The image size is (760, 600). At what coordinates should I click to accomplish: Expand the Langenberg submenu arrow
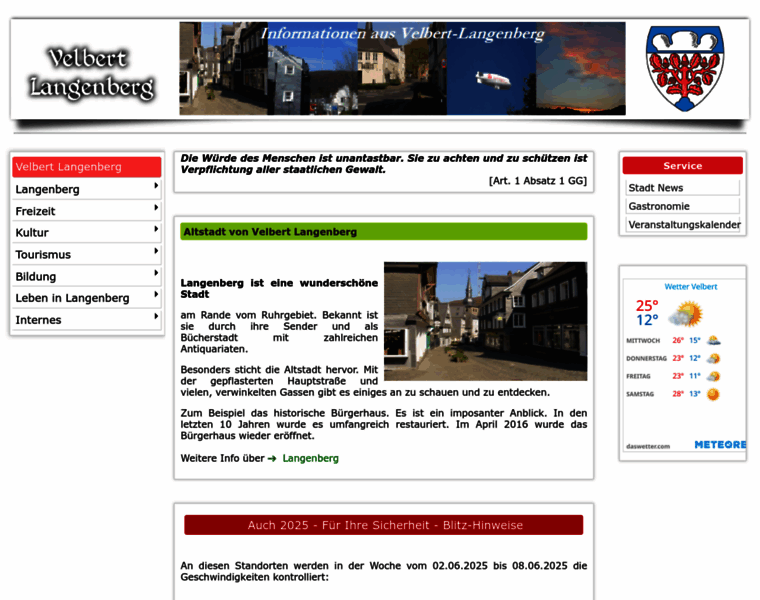tap(156, 186)
